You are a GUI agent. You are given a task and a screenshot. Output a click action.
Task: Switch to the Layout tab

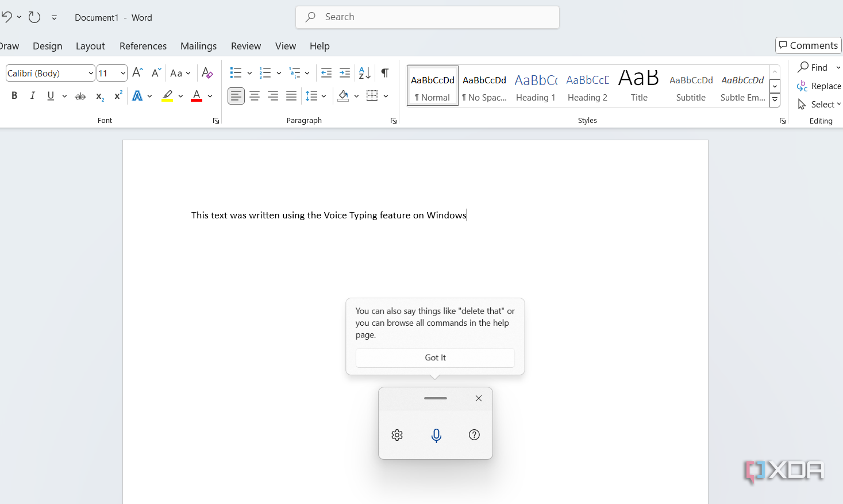pos(90,46)
